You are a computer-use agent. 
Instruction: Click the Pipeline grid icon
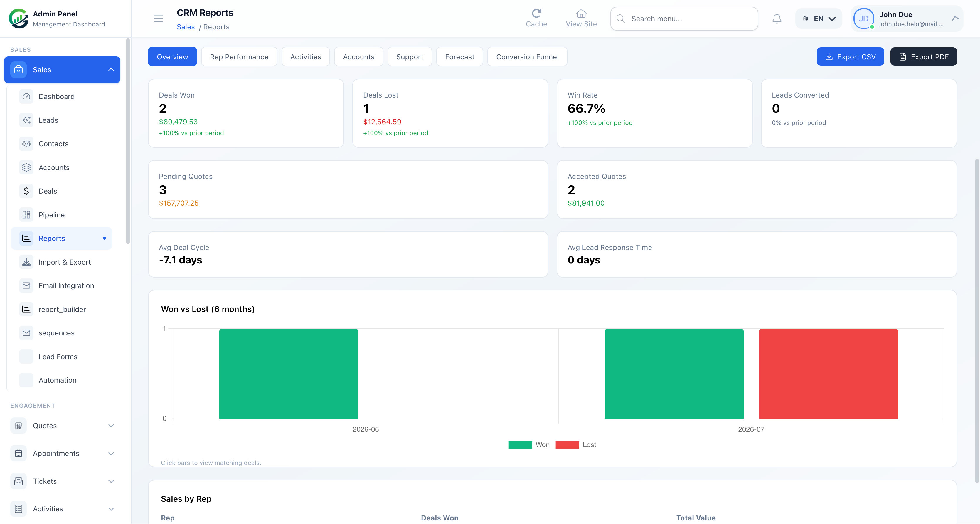(26, 215)
